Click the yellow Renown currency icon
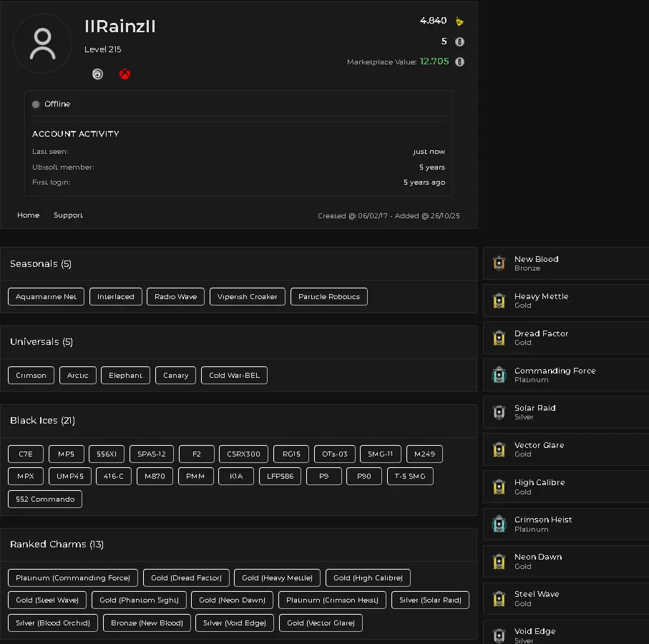 click(x=459, y=21)
